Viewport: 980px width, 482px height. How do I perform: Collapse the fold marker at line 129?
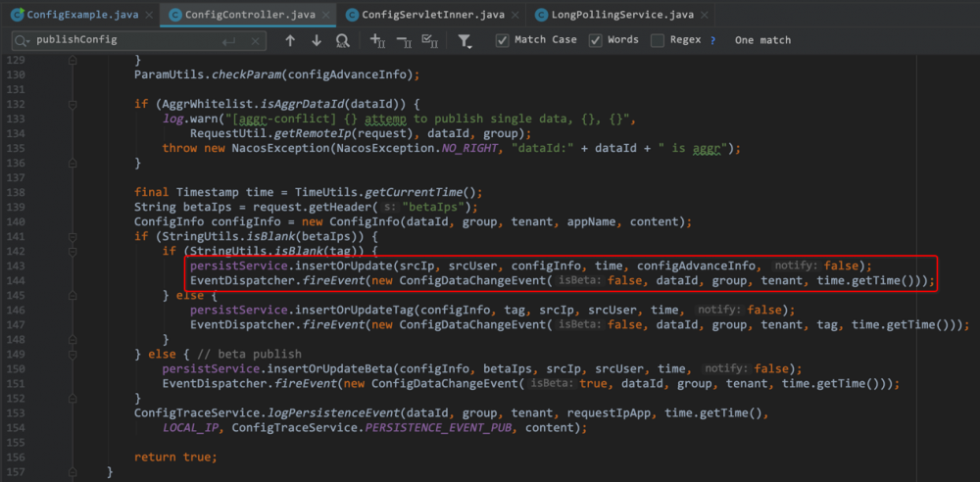[x=73, y=61]
